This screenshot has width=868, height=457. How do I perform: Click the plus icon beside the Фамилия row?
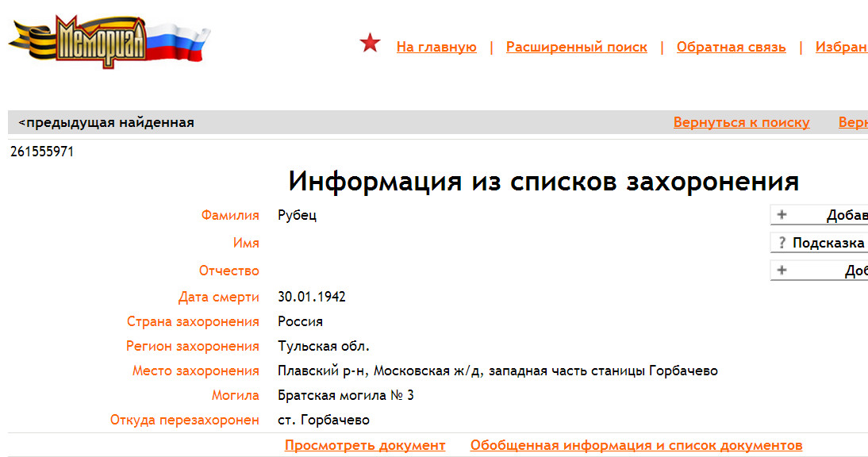point(782,215)
